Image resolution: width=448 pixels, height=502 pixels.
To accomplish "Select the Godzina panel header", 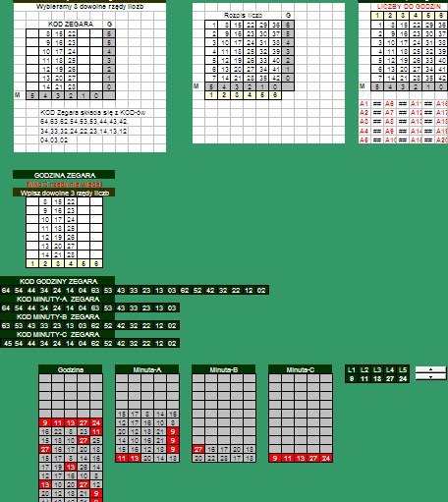I will tap(71, 369).
